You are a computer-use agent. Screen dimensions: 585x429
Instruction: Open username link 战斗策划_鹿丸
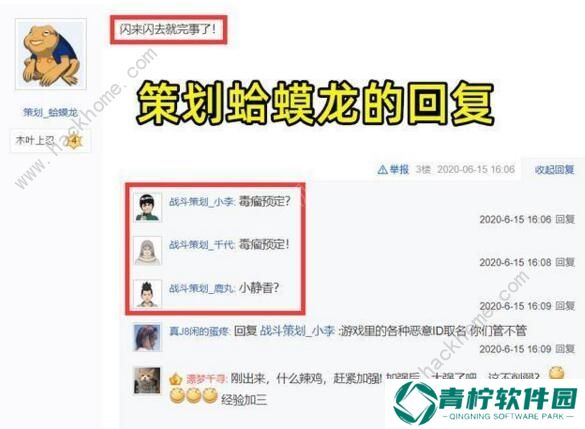pyautogui.click(x=202, y=288)
